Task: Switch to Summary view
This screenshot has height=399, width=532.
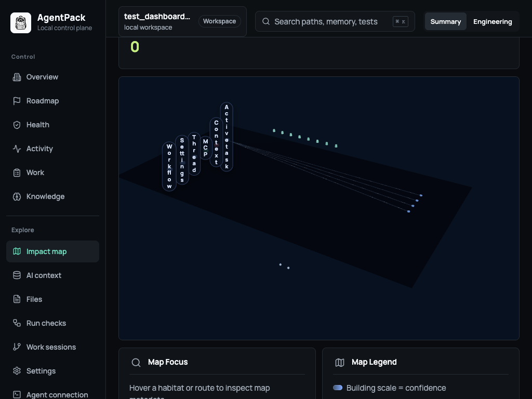Action: point(445,21)
